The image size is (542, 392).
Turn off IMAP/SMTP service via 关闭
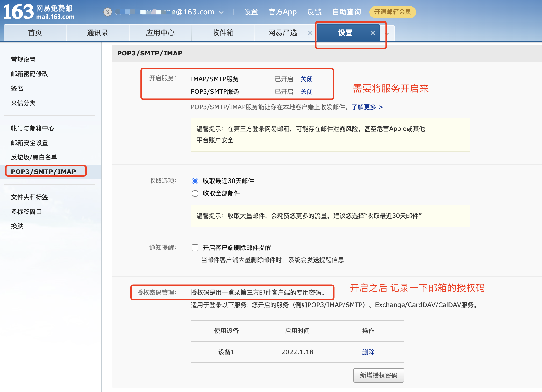click(306, 79)
